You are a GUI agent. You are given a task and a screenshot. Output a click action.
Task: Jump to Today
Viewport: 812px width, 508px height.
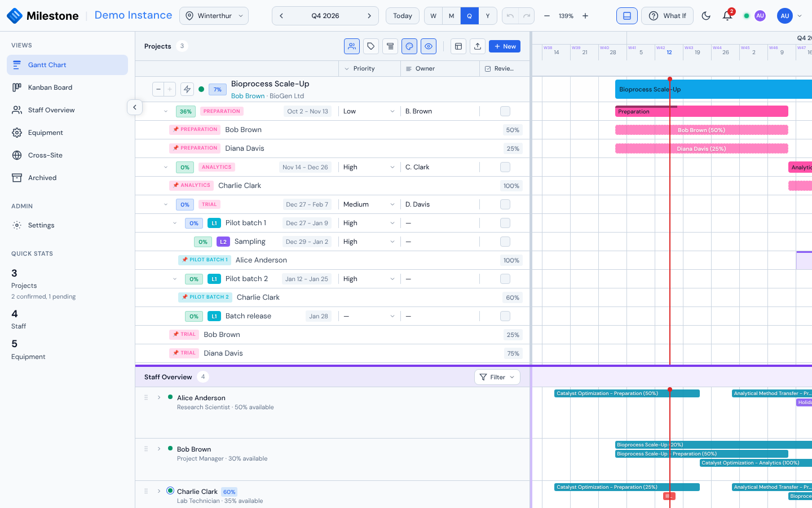click(403, 16)
